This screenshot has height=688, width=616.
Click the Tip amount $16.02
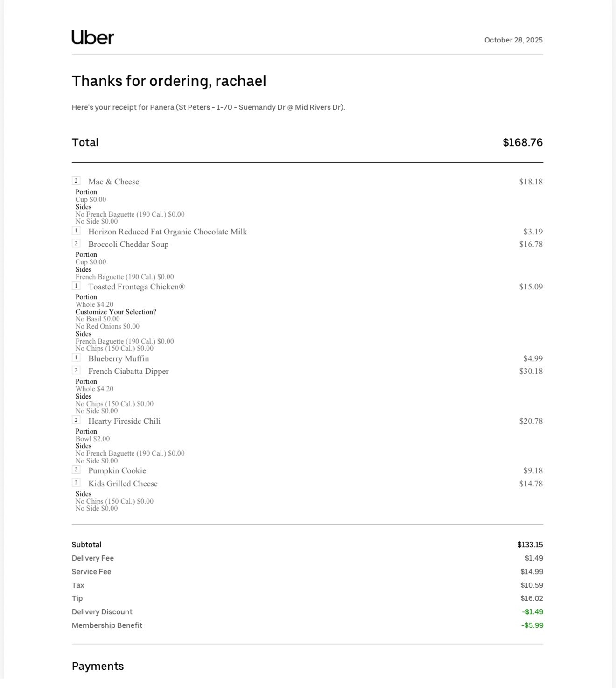click(x=532, y=598)
